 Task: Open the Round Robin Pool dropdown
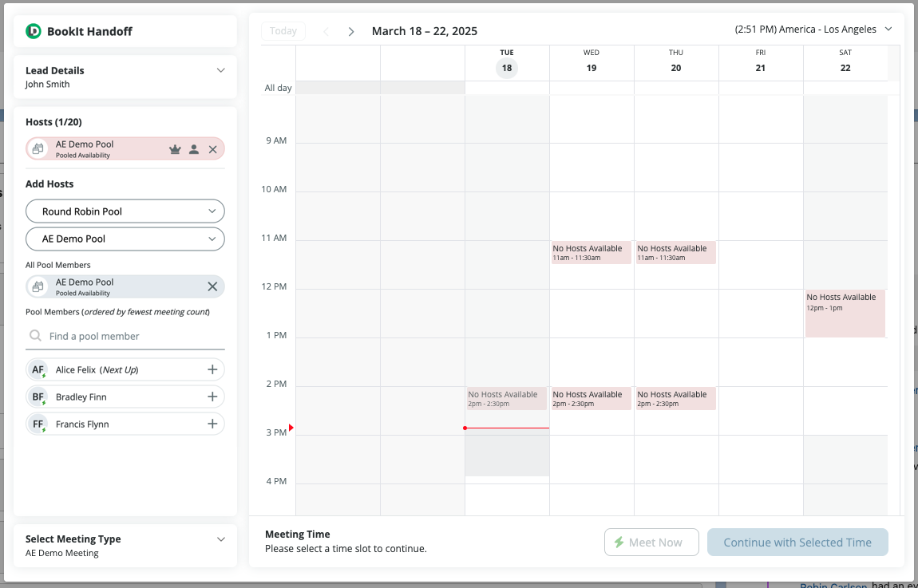(125, 211)
